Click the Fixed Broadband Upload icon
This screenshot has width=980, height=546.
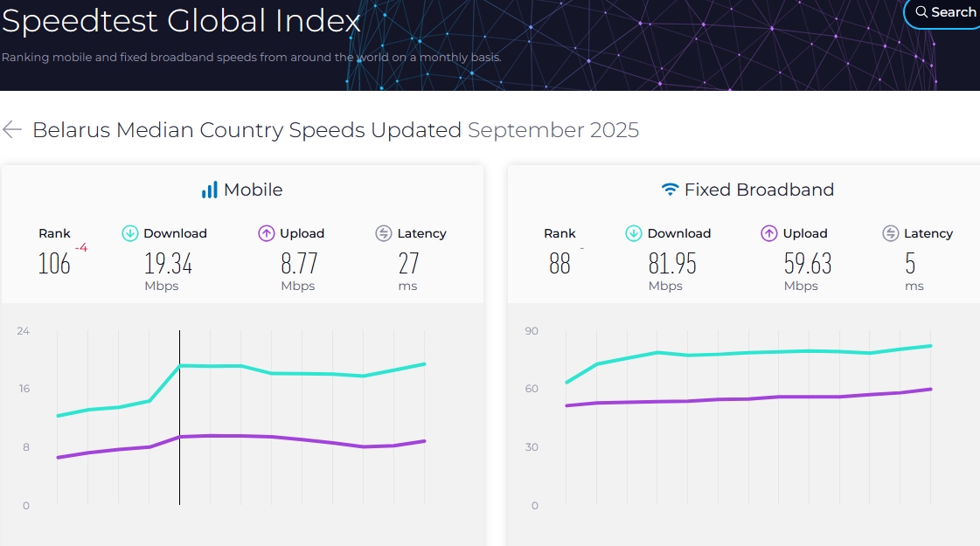(x=768, y=233)
